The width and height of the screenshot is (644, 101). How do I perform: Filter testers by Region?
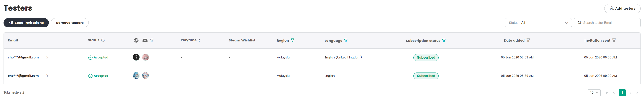[293, 40]
